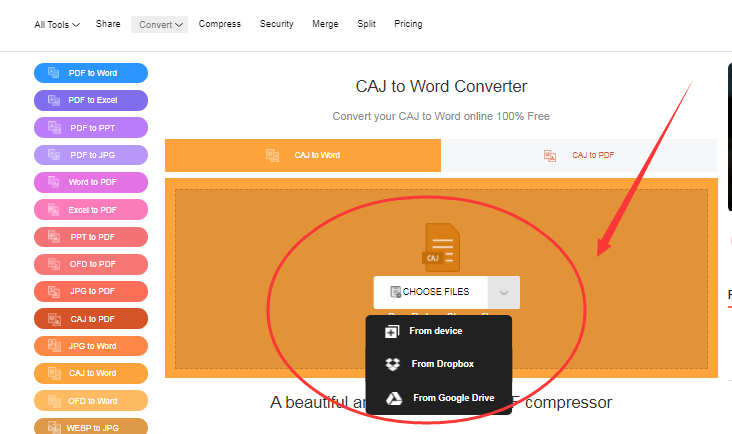The image size is (732, 434).
Task: Click the JPG to Word sidebar icon
Action: point(54,346)
